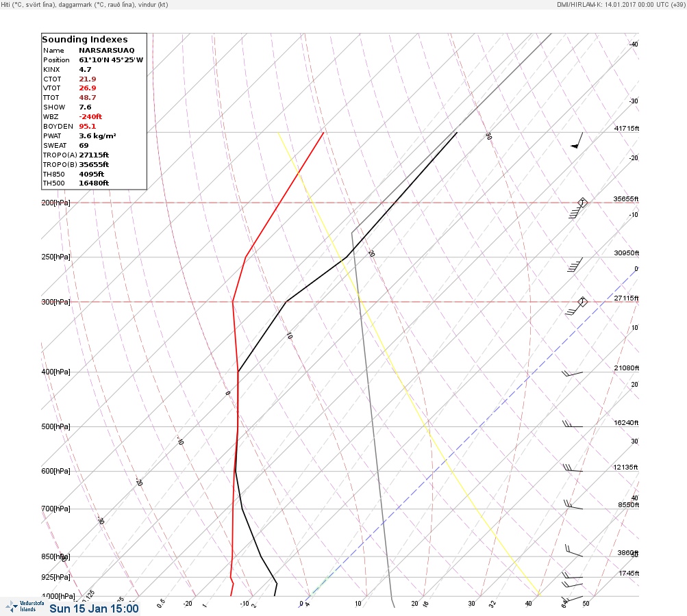Click the Hiti, daggarmark, vindur legend header
Viewport: 687px width, 616px height.
[84, 4]
